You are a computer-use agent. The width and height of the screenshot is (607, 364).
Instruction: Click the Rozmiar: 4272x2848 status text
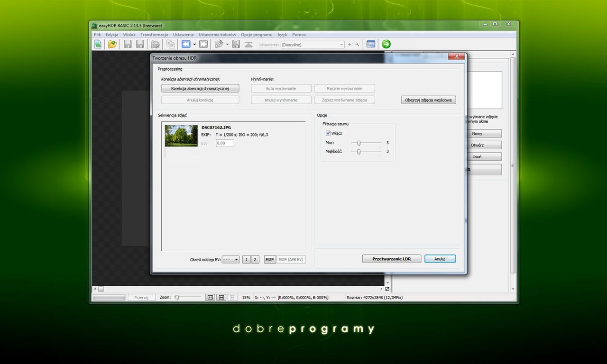[x=375, y=298]
